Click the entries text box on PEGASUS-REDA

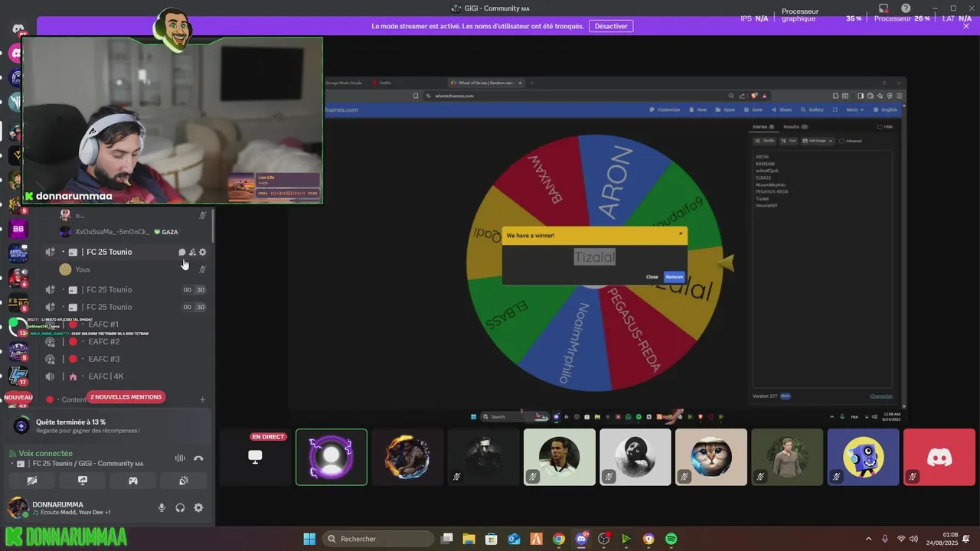(x=772, y=191)
